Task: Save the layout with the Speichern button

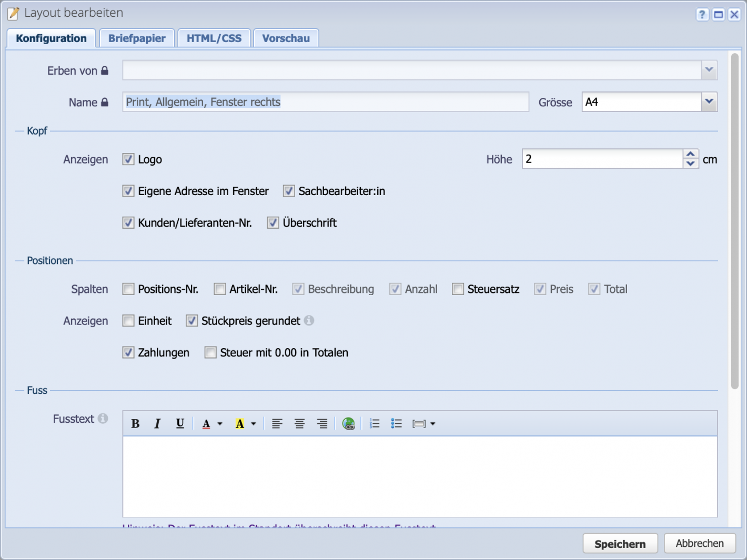Action: pyautogui.click(x=620, y=543)
